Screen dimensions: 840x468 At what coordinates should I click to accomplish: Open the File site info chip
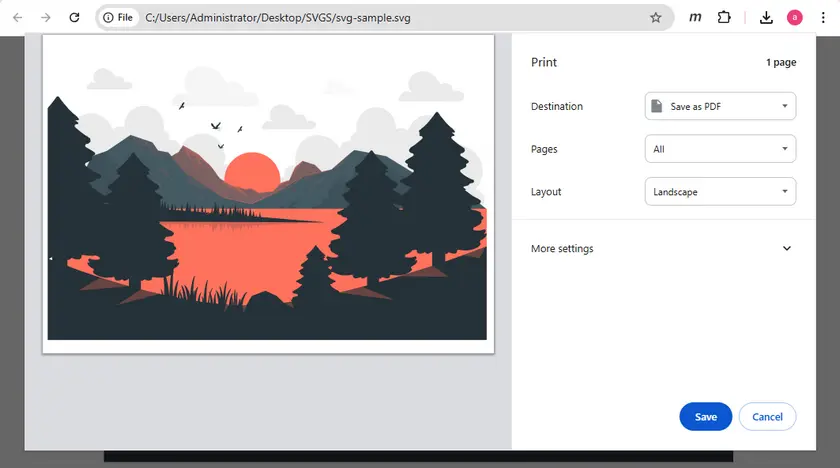click(x=118, y=18)
